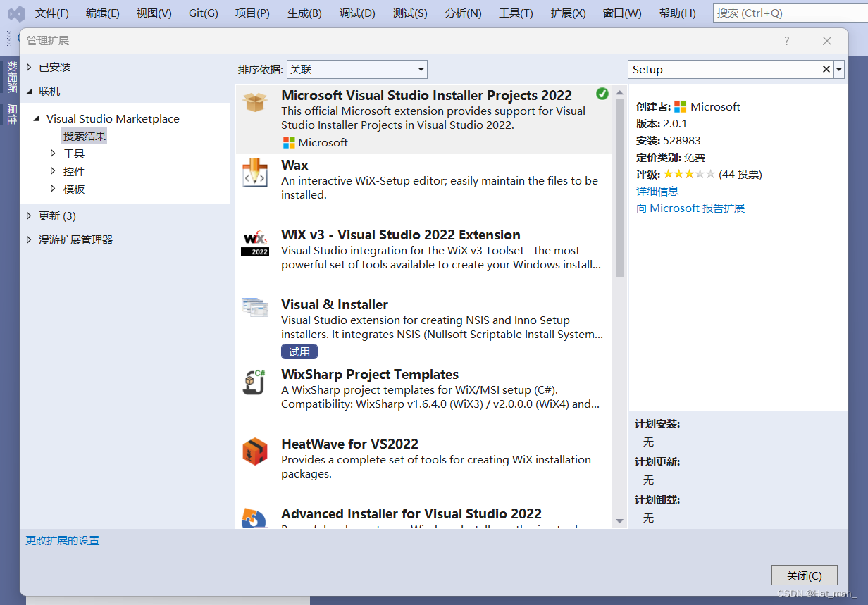Select the Microsoft Visual Studio Installer Projects icon
This screenshot has height=605, width=868.
[255, 102]
